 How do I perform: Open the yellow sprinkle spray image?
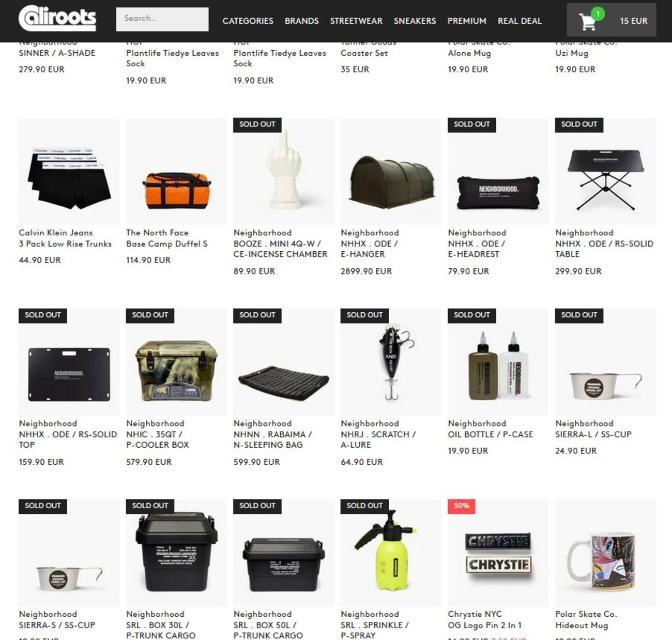point(391,553)
